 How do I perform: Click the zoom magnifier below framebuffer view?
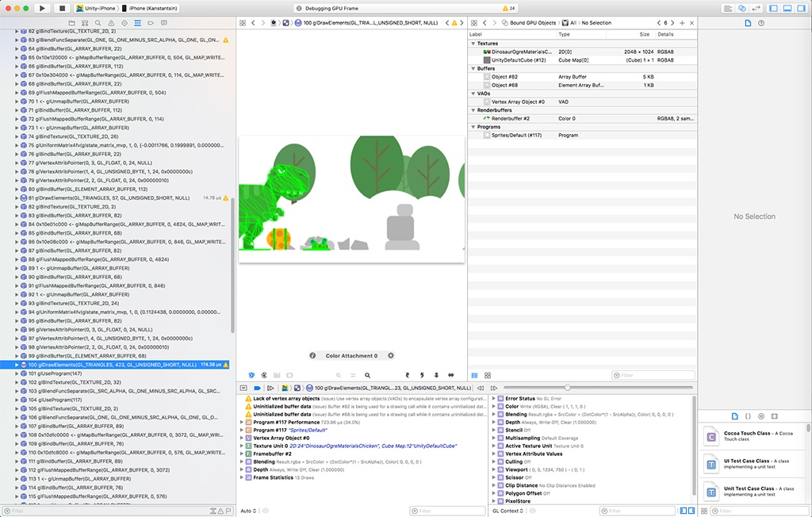coord(367,375)
